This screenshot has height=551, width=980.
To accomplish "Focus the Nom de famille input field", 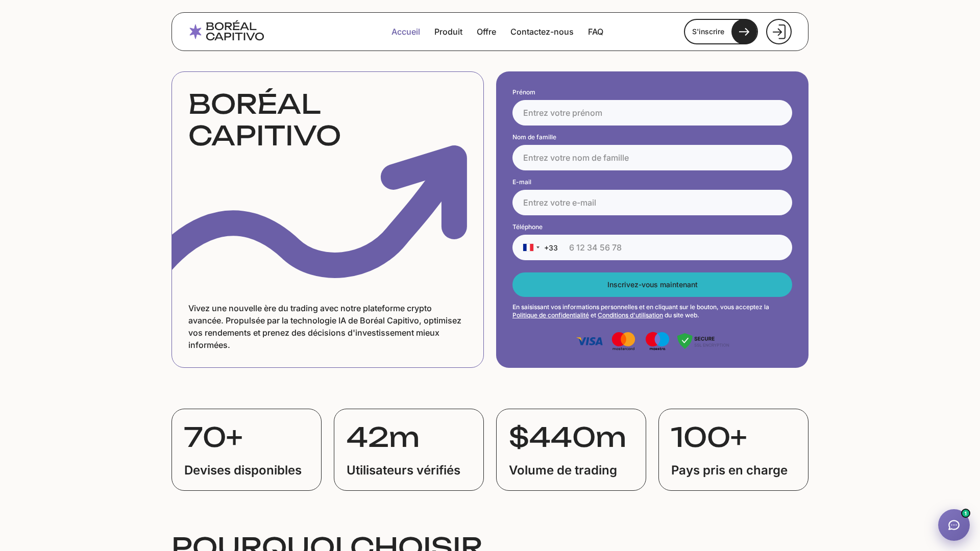I will (652, 158).
